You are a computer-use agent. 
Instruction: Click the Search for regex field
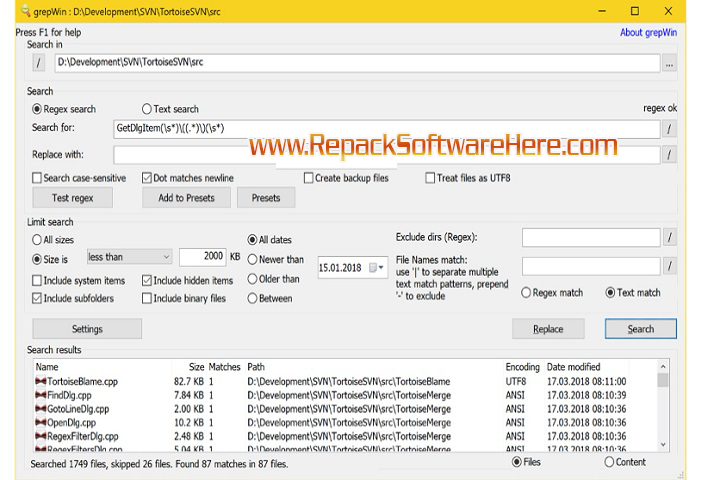click(x=387, y=129)
